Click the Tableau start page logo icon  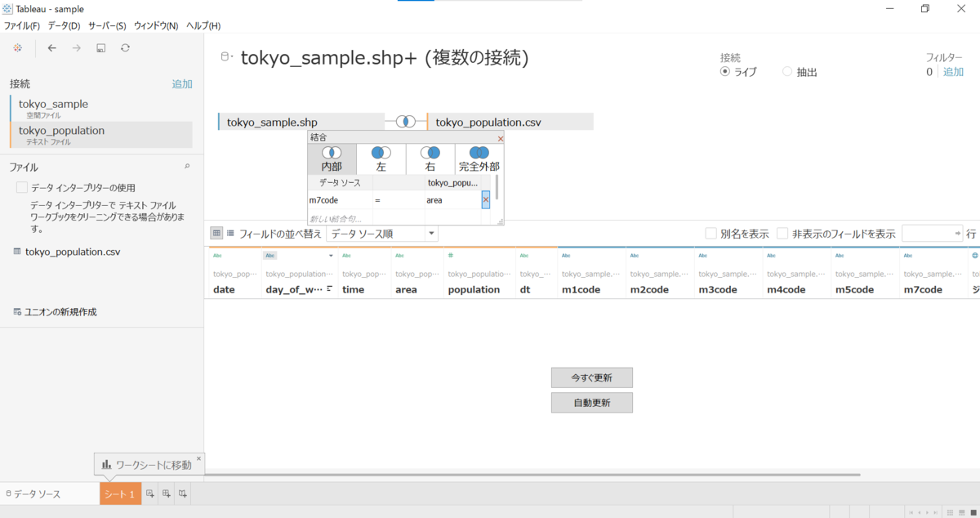coord(18,48)
